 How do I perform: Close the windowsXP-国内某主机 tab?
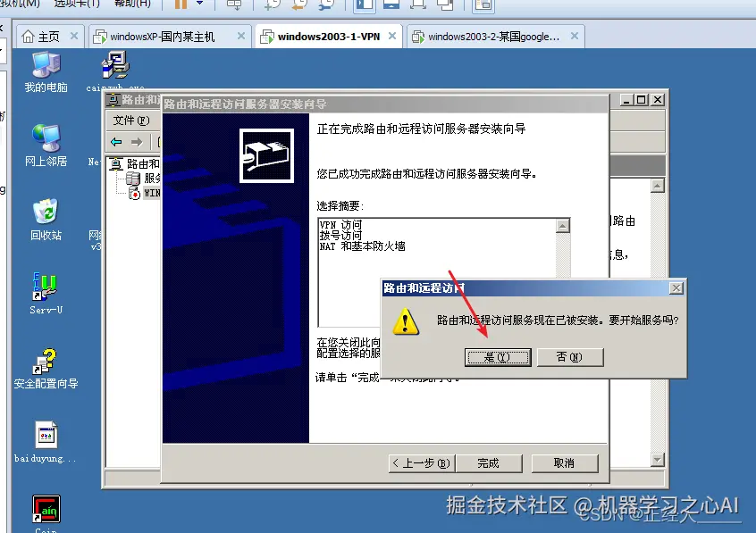coord(241,36)
